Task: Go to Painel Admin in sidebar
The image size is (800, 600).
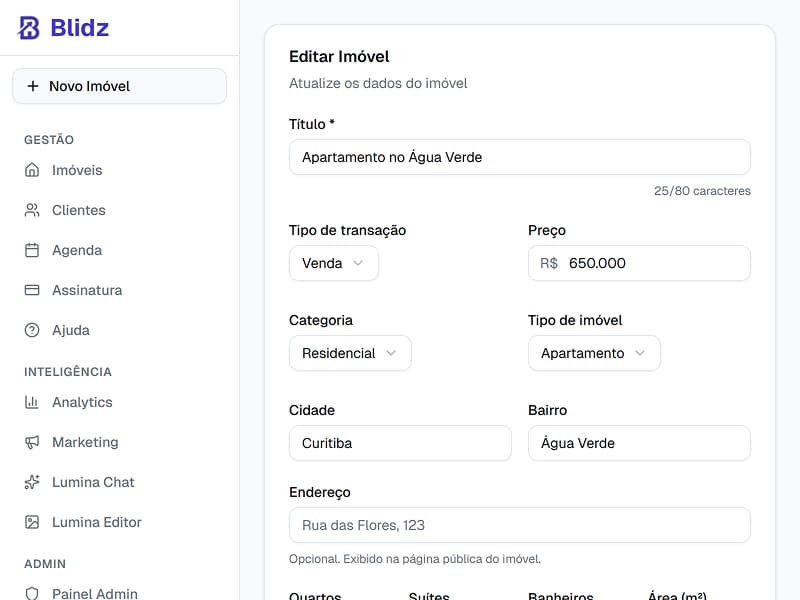Action: coord(94,593)
